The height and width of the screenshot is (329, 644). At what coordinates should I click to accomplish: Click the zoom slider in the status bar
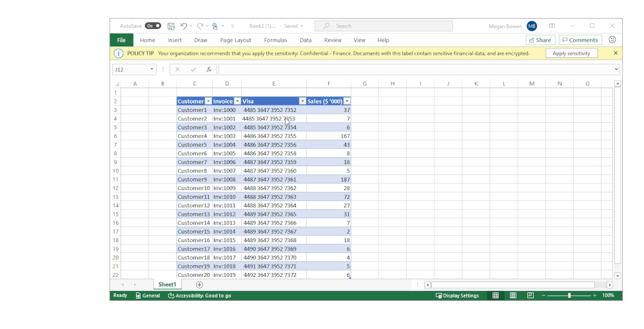click(569, 296)
